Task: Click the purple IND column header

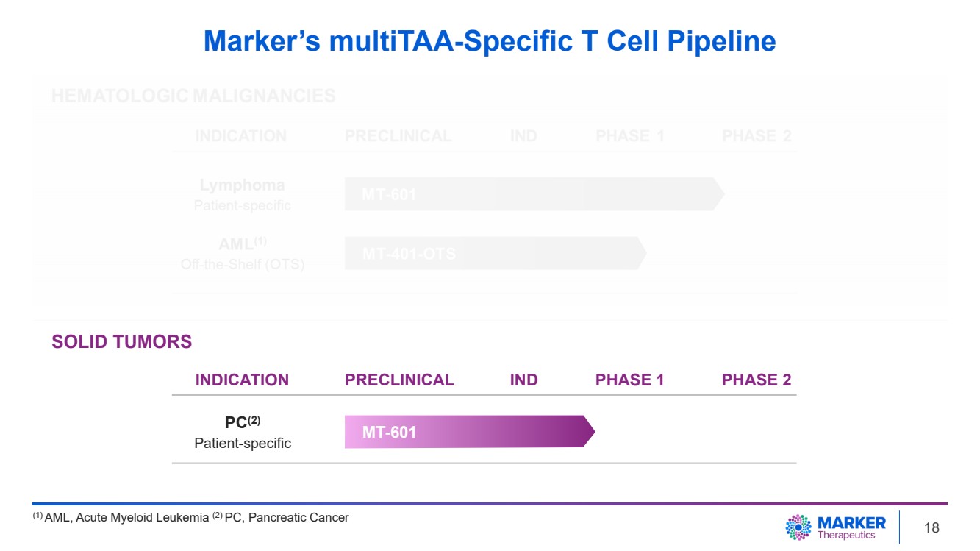Action: pos(523,380)
